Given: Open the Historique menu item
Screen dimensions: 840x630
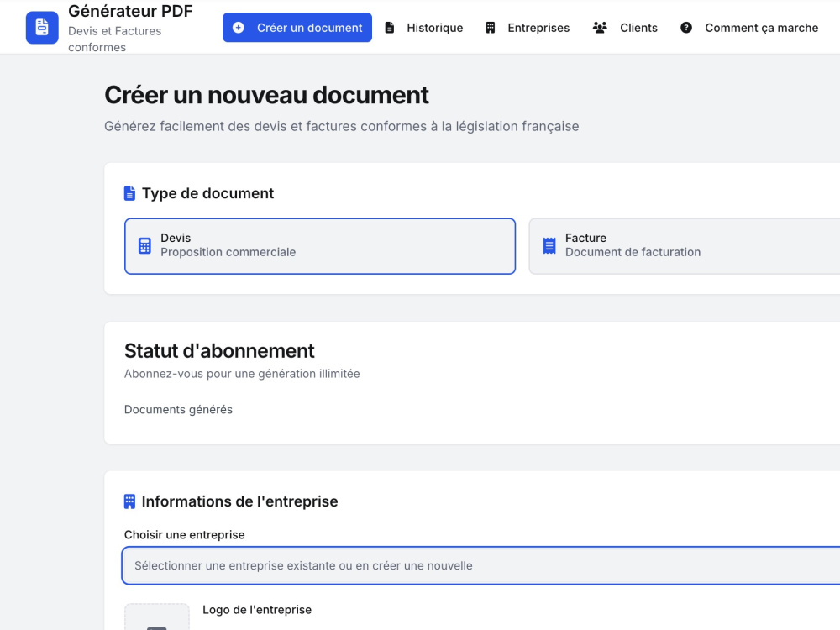Looking at the screenshot, I should (x=423, y=28).
